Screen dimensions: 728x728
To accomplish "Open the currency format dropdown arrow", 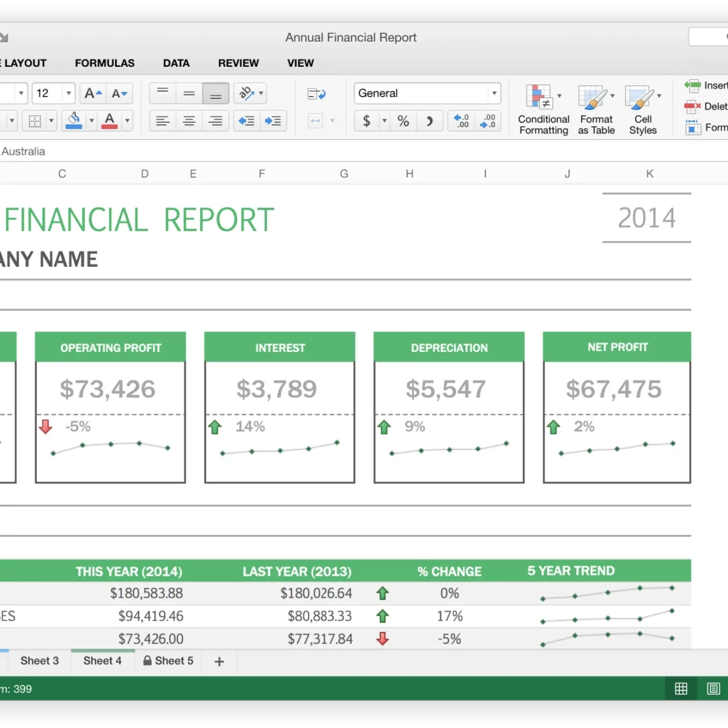I will pos(385,121).
